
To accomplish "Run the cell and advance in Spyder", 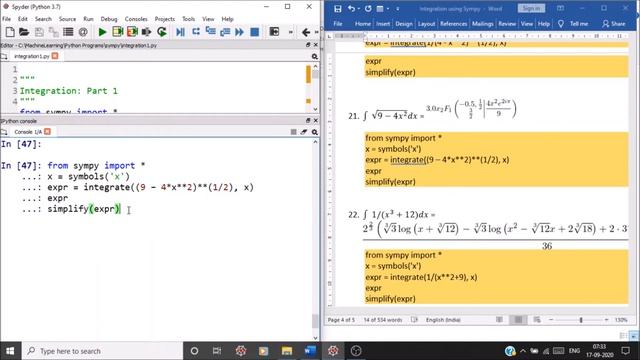I will tap(132, 32).
